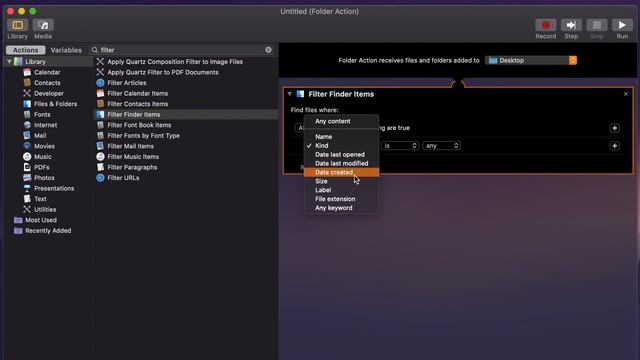Select Developer category in Library
640x360 pixels.
(x=49, y=93)
